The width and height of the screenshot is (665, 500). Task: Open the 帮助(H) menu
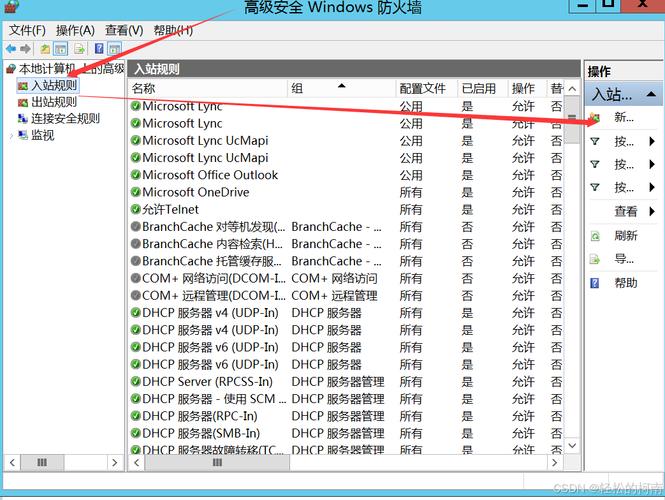tap(173, 31)
